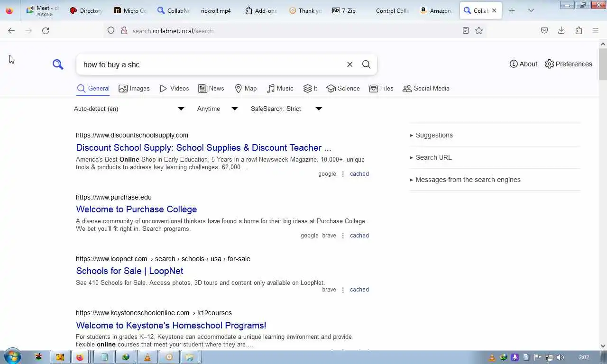Viewport: 607px width, 364px height.
Task: Switch to the Map category
Action: tap(246, 88)
